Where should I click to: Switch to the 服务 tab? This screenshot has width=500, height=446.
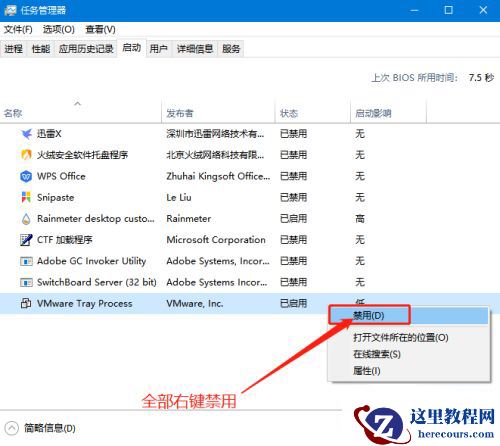(231, 49)
